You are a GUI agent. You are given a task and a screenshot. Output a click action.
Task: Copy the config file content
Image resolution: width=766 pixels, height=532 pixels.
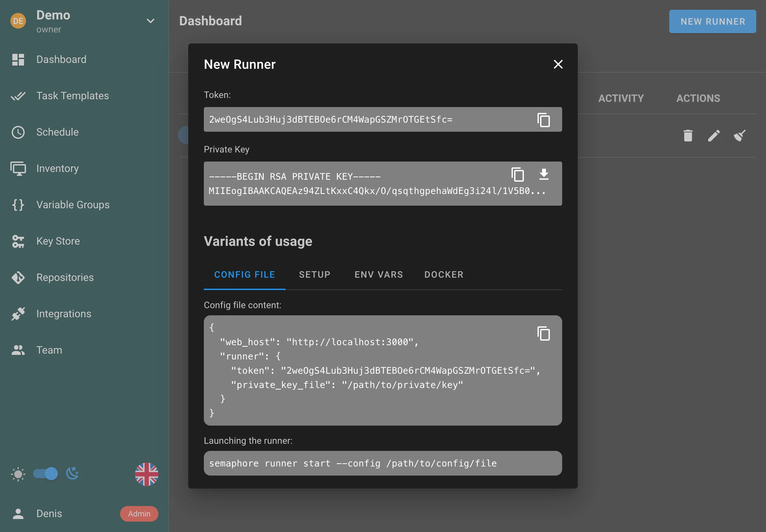543,333
